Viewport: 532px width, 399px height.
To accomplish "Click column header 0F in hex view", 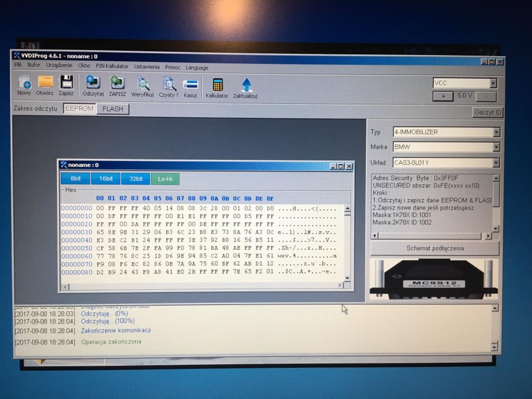I will pos(270,198).
